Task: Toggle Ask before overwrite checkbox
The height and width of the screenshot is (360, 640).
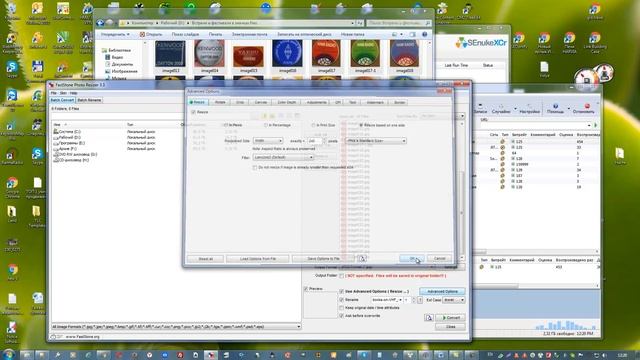Action: pyautogui.click(x=342, y=316)
